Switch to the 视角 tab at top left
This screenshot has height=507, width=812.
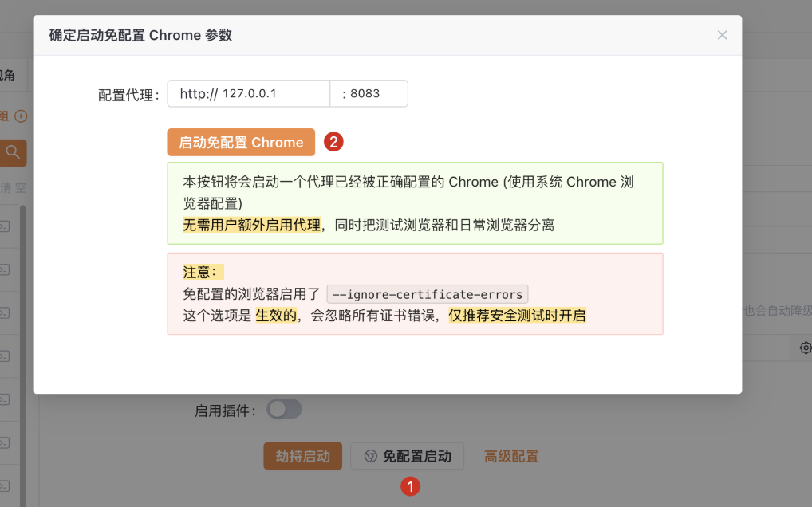6,76
